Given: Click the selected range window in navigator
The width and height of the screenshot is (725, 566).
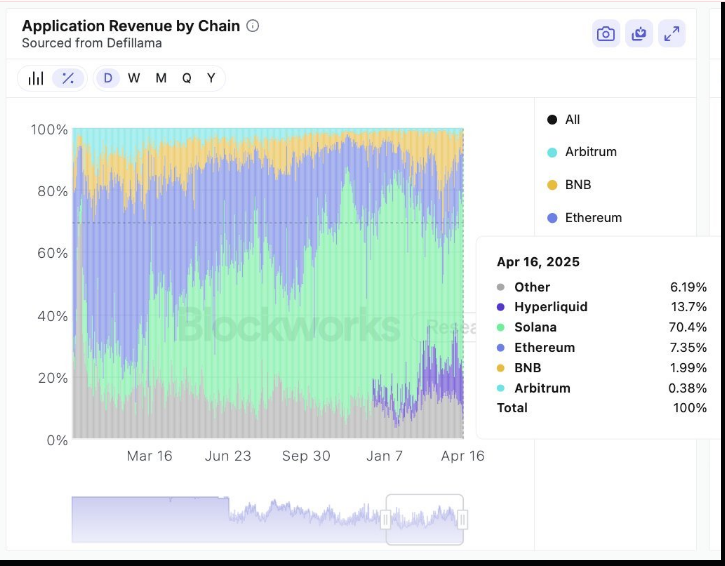Looking at the screenshot, I should pyautogui.click(x=424, y=519).
